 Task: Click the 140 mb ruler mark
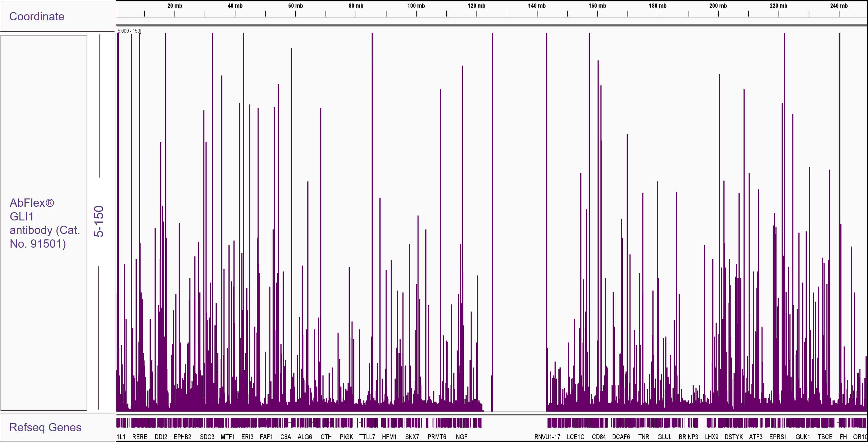tap(537, 6)
